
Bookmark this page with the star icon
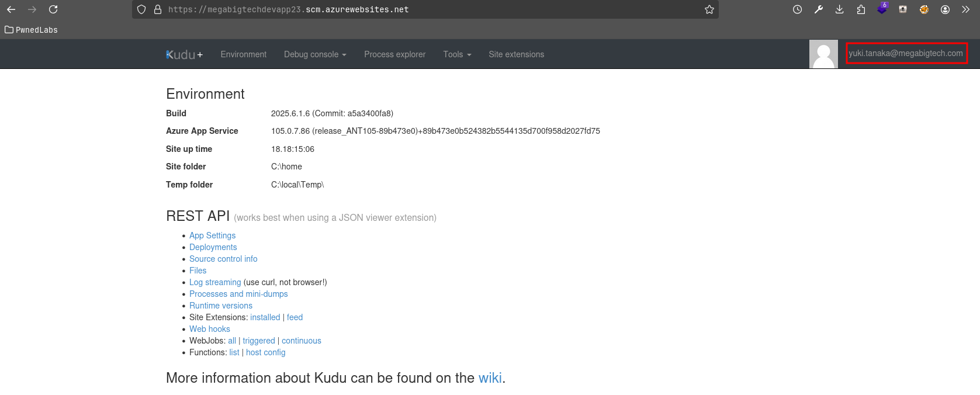(709, 9)
